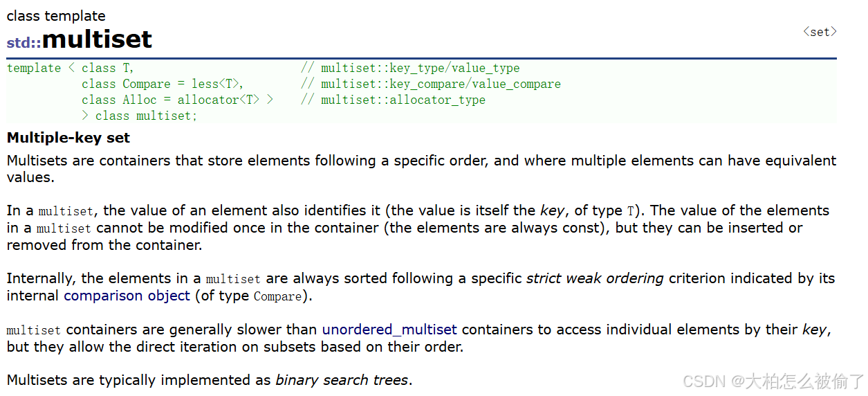Click the "template < class T," code line
Image resolution: width=868 pixels, height=396 pixels.
pyautogui.click(x=71, y=68)
